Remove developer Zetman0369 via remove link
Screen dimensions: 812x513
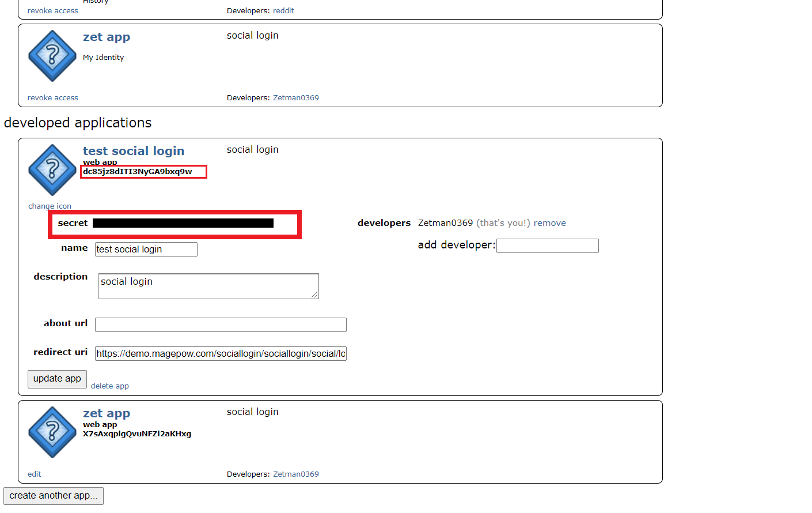click(549, 223)
